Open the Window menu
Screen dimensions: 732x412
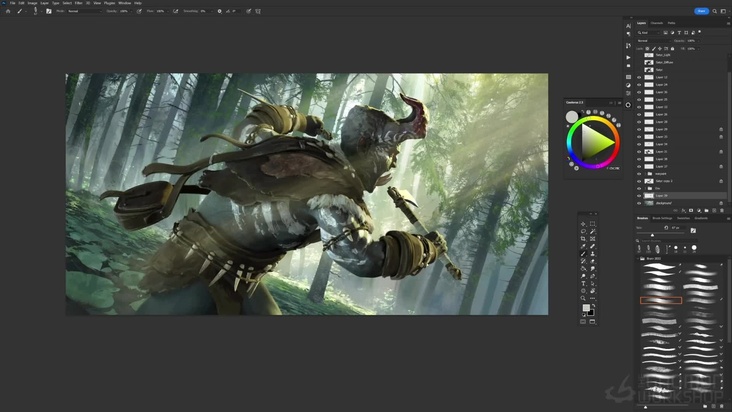click(x=125, y=3)
